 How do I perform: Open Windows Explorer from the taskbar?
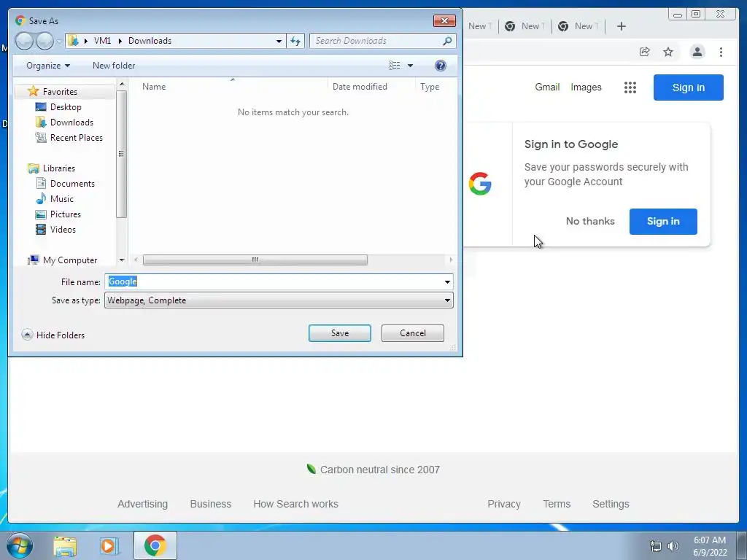pos(65,545)
